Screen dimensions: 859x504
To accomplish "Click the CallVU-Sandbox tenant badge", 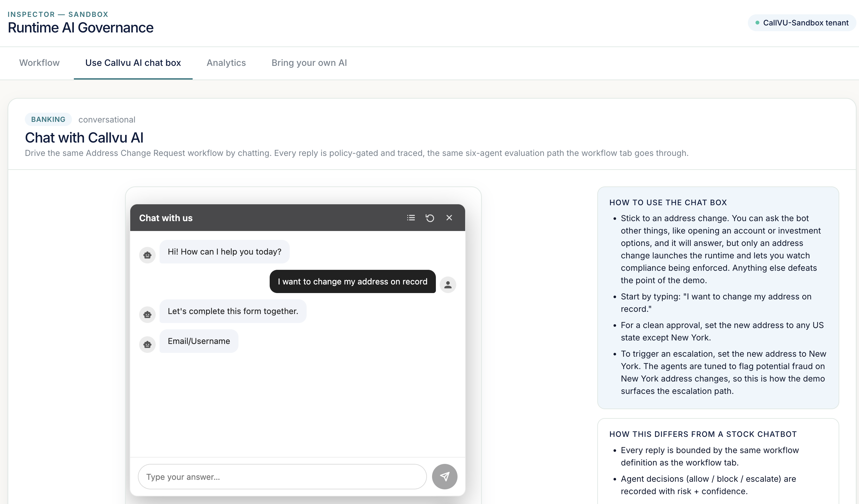I will click(802, 23).
